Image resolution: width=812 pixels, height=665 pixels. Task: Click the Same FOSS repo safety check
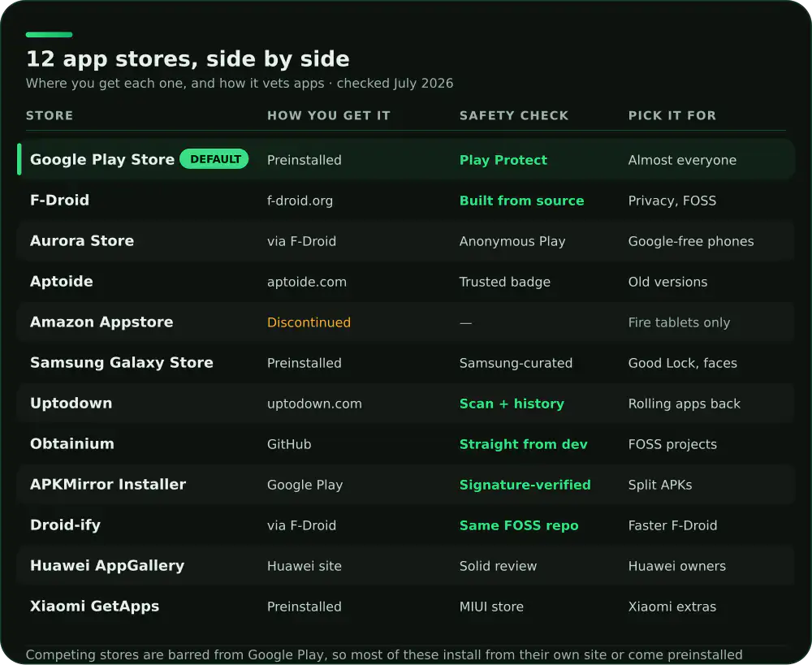click(519, 525)
